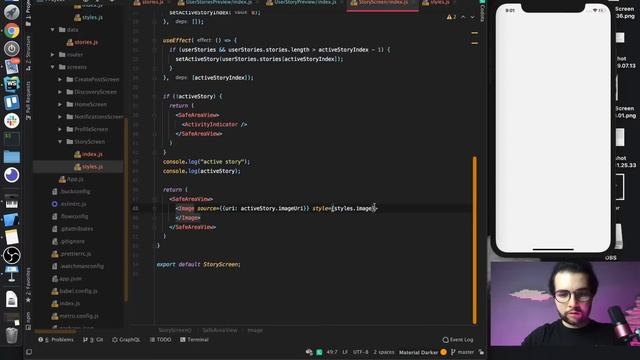The image size is (640, 360).
Task: Switch to UserStoryPreview/index.js tab
Action: [303, 3]
